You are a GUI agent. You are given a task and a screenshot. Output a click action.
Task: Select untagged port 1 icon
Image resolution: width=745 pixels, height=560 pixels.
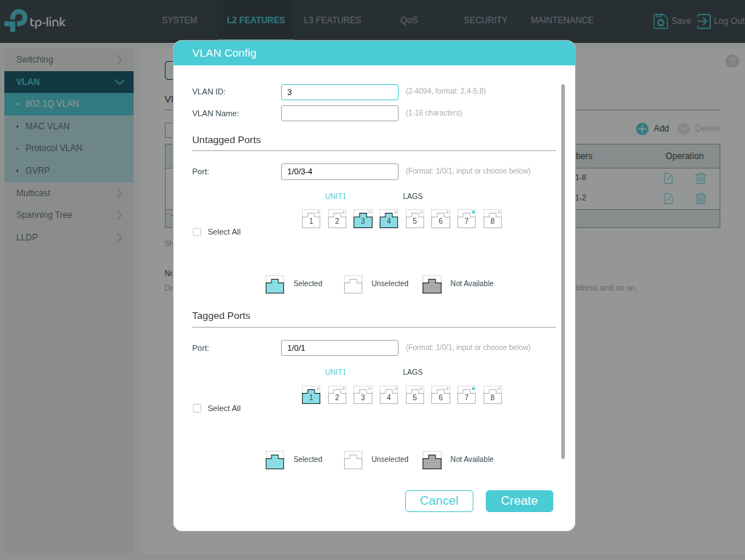[312, 219]
